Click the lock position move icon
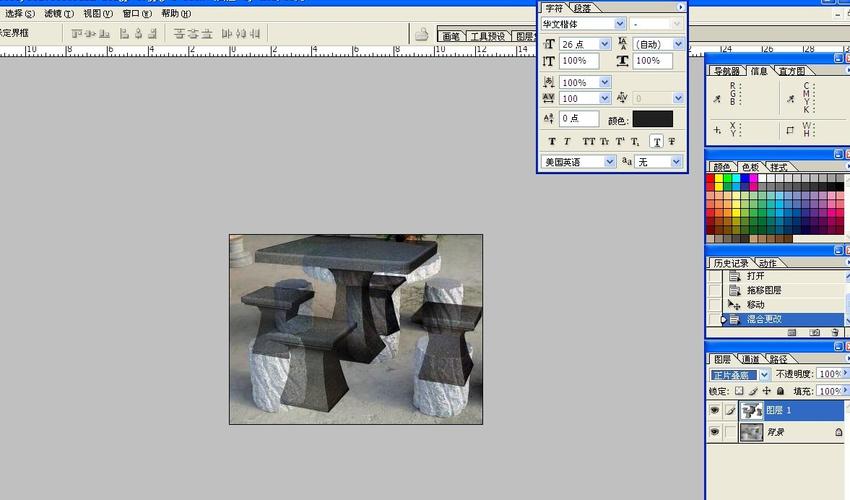 click(x=767, y=391)
